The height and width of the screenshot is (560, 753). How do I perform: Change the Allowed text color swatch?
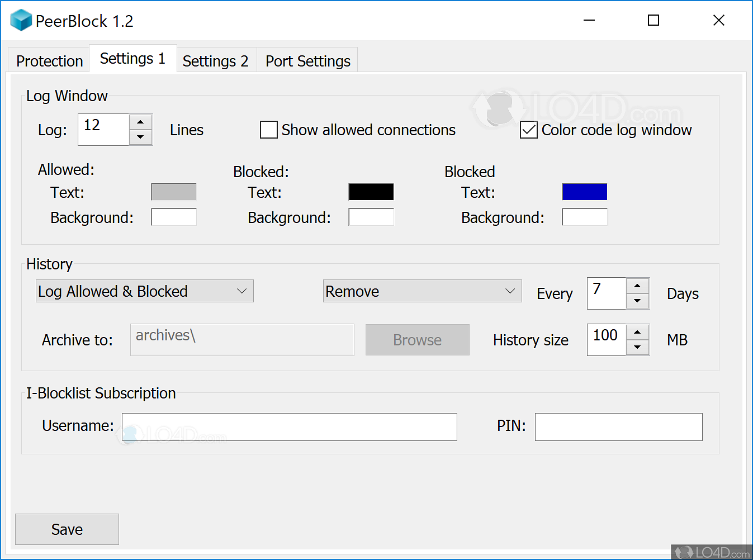pos(173,192)
